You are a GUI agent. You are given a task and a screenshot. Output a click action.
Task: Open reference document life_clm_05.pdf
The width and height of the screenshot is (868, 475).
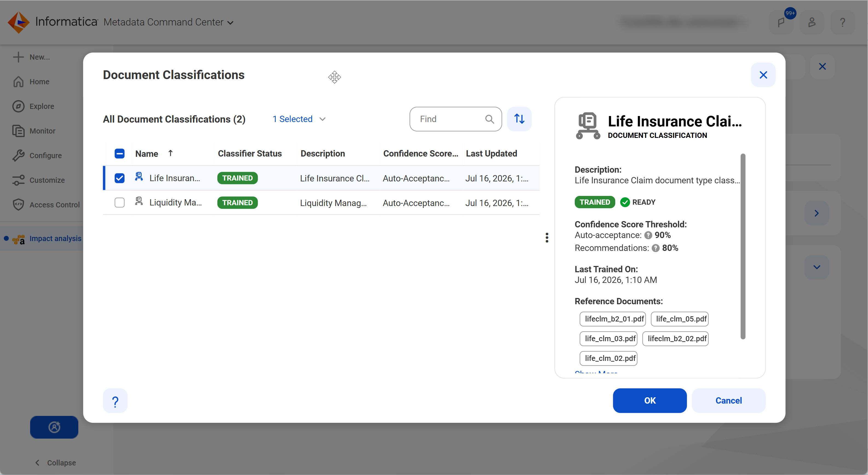coord(679,318)
